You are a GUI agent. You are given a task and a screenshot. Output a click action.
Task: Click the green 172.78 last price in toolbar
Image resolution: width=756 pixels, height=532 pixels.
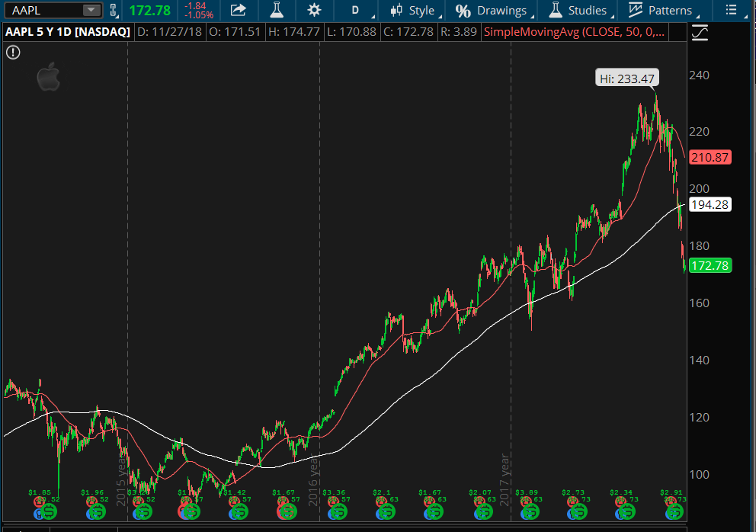click(149, 10)
